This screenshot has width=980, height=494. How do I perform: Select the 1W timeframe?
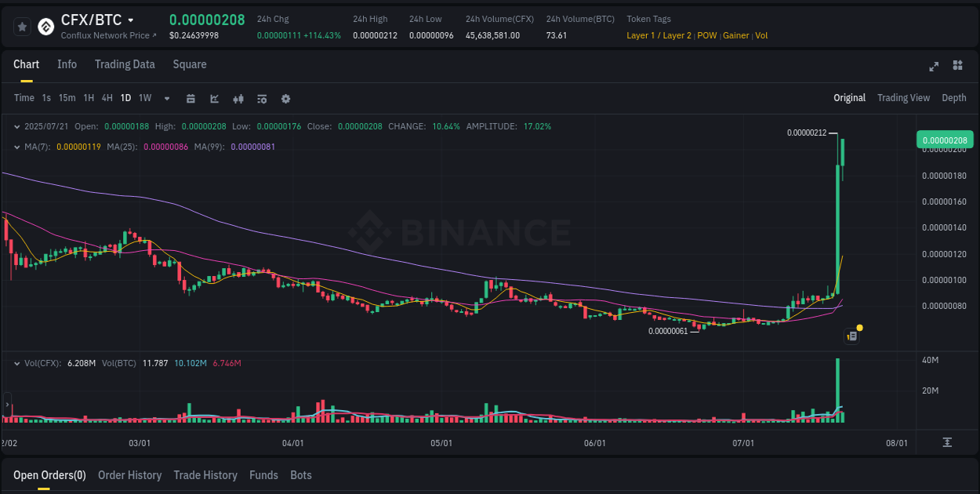(144, 99)
